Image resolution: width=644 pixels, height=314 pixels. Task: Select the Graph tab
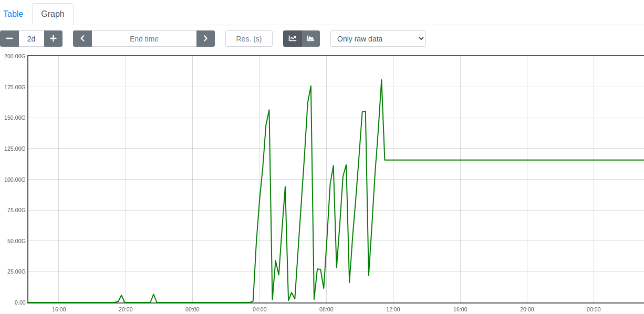53,14
